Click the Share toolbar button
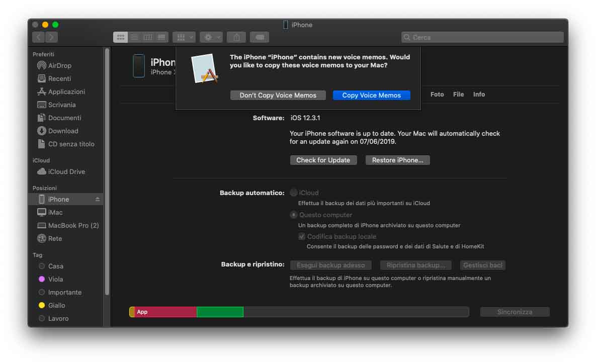Screen dimensions: 596x364 pos(236,37)
